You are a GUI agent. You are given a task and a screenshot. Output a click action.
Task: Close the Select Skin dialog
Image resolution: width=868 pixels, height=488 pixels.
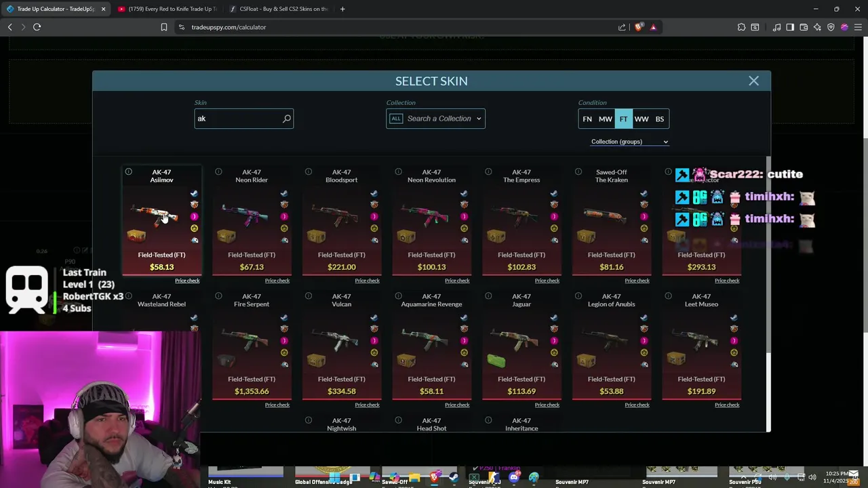point(753,81)
